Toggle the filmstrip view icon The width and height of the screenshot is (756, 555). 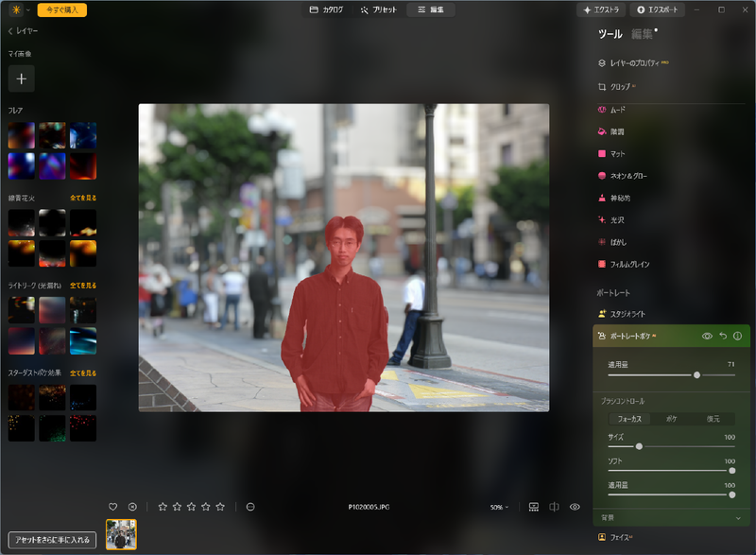(x=534, y=507)
